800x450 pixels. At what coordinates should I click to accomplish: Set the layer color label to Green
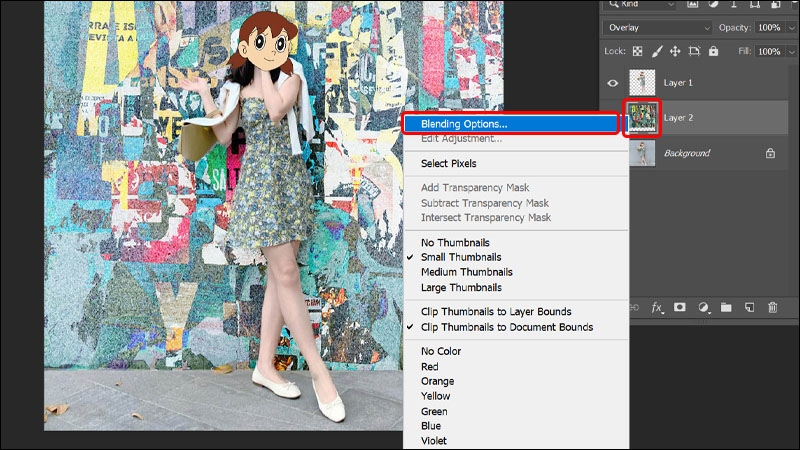click(x=434, y=411)
